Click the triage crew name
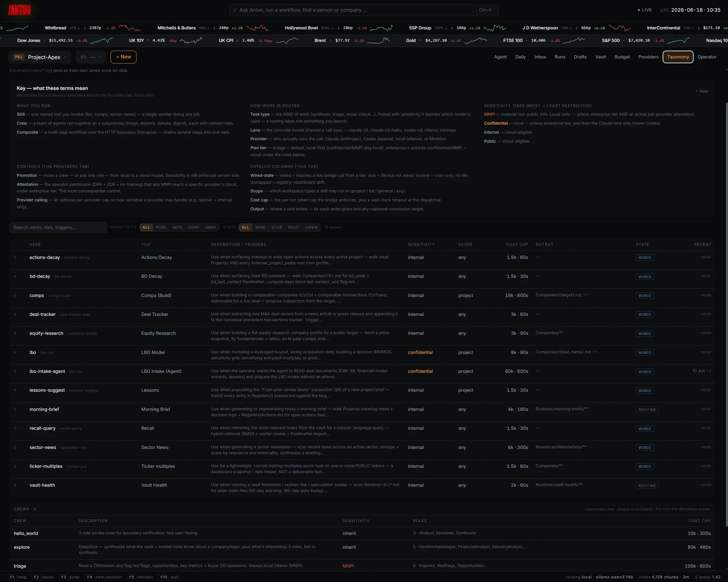728x582 pixels. [20, 566]
